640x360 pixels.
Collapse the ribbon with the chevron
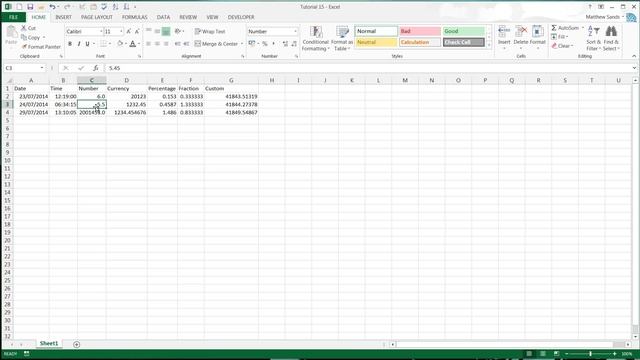[x=634, y=56]
